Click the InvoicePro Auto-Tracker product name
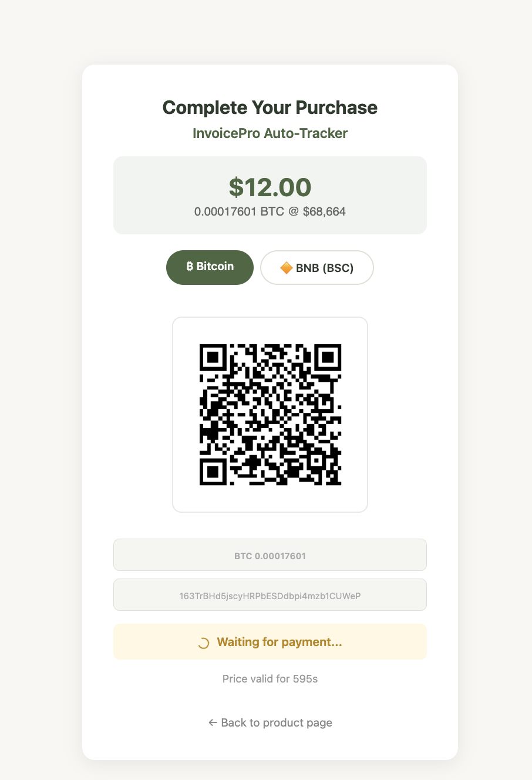This screenshot has width=532, height=780. pos(270,133)
